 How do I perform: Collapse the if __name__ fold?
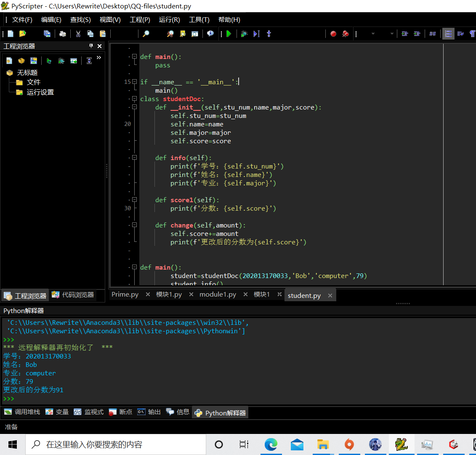[x=135, y=82]
